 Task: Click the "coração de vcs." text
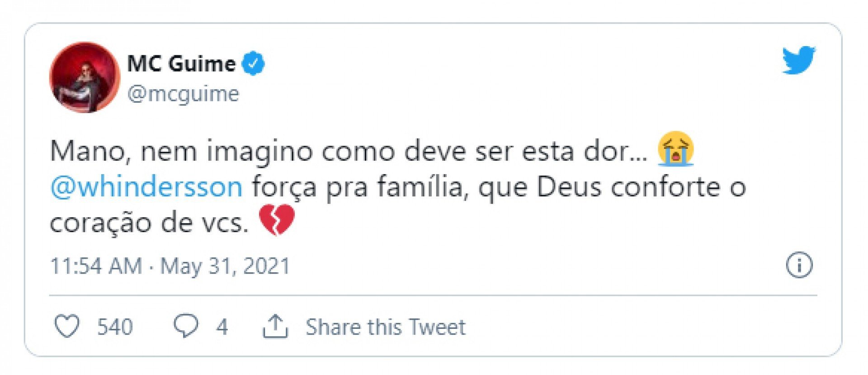(x=149, y=223)
